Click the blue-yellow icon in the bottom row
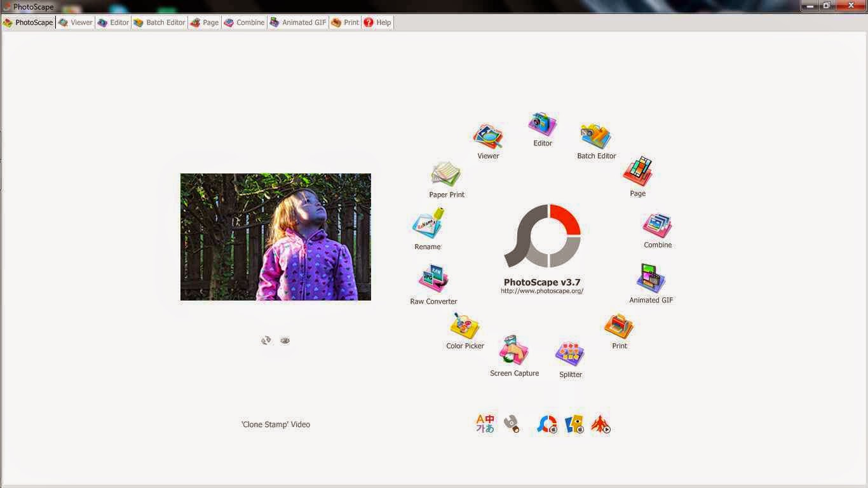868x488 pixels. (574, 424)
